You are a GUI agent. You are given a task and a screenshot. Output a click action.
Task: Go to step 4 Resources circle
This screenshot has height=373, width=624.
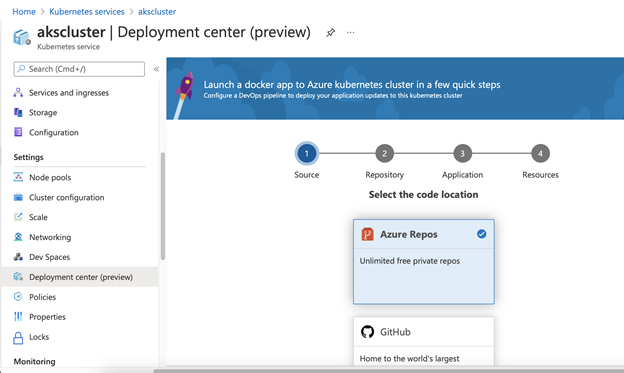tap(540, 153)
